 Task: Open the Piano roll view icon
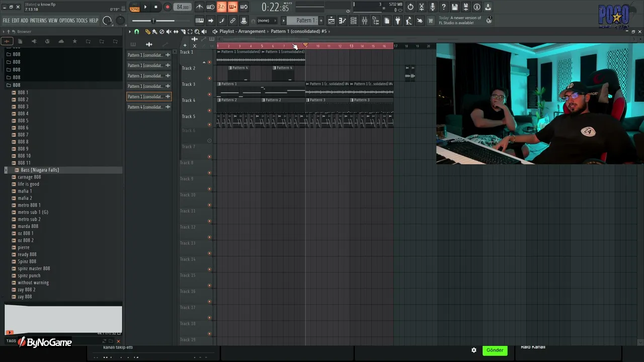pyautogui.click(x=342, y=21)
